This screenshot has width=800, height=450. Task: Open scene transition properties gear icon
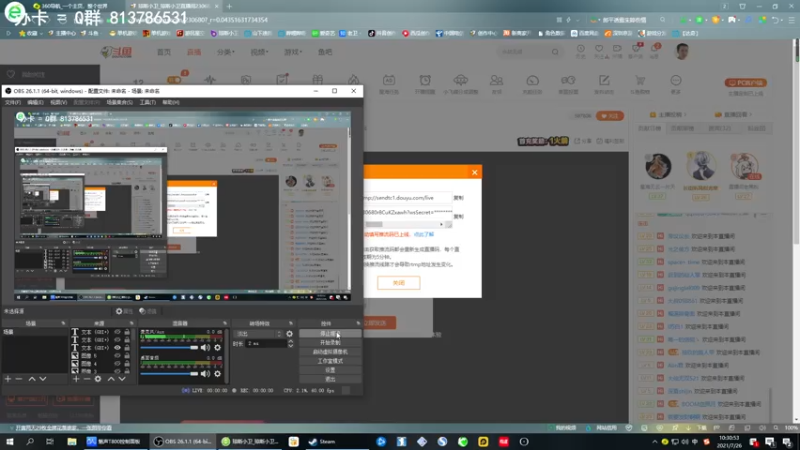coord(289,334)
